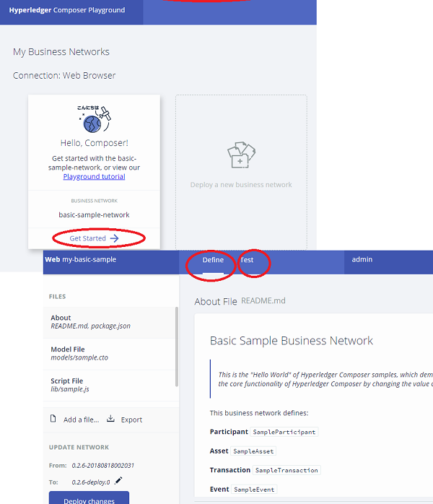Click the To version 0.2.6-deploy.0
The width and height of the screenshot is (433, 504).
point(91,482)
